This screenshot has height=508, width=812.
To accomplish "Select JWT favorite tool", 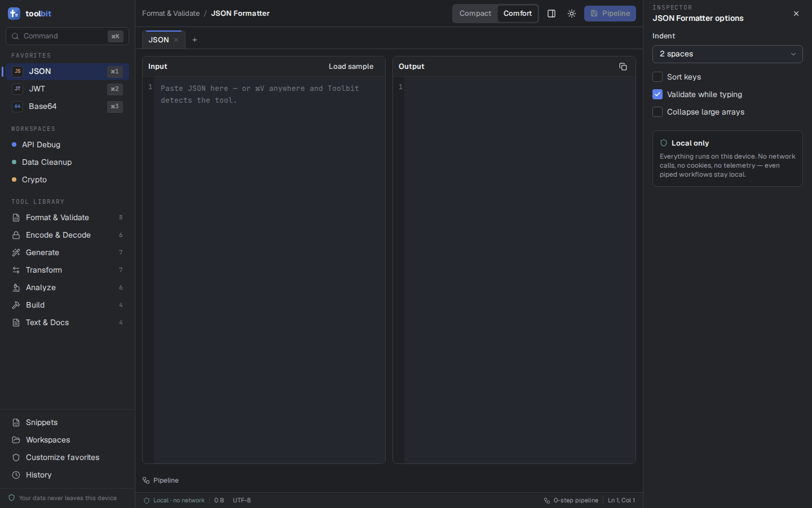I will (68, 89).
